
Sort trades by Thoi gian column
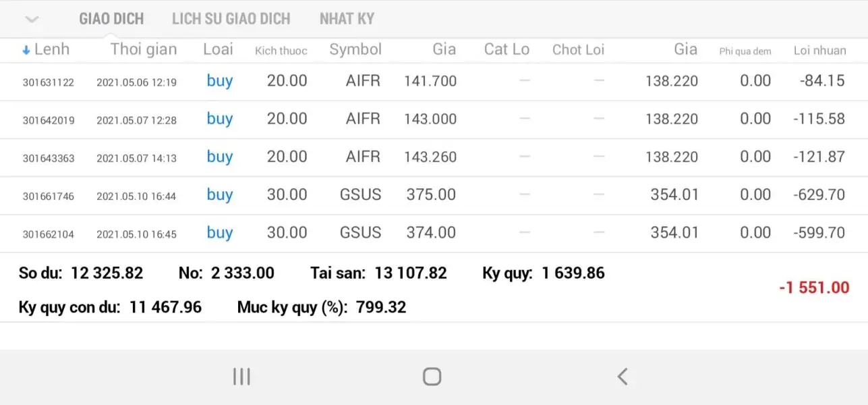click(143, 49)
